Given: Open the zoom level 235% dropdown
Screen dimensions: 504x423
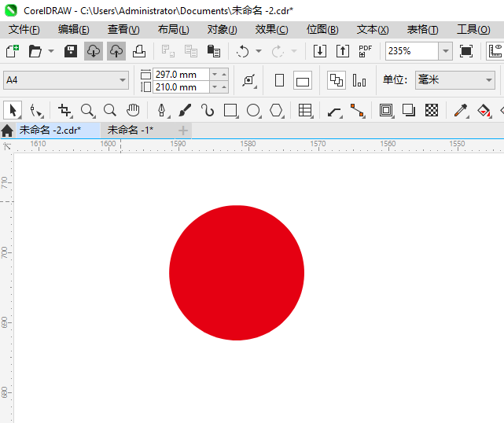Looking at the screenshot, I should [445, 51].
